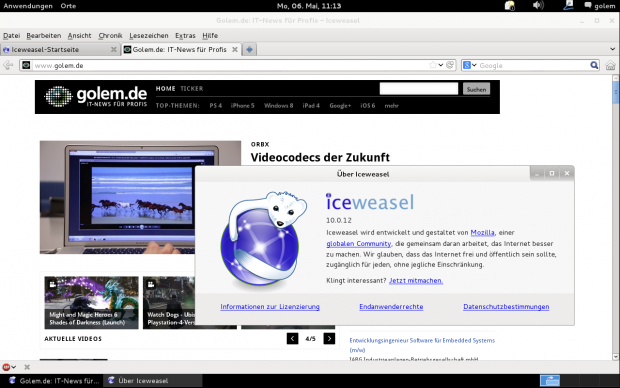Click the HOME navigation link
620x388 pixels.
[x=165, y=89]
